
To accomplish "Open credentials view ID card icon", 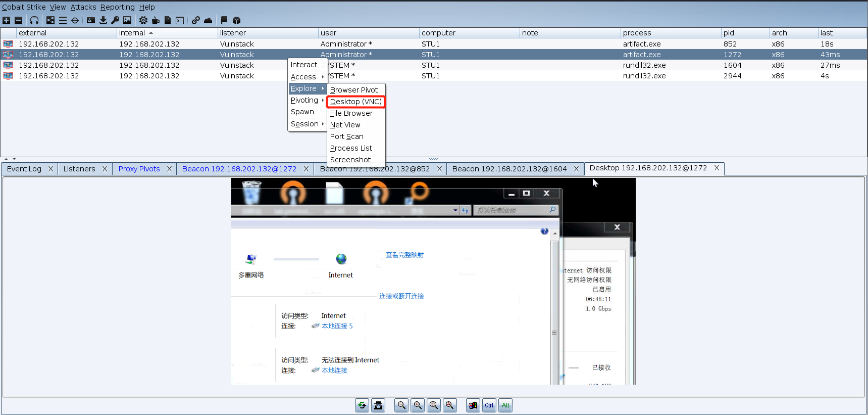I will point(91,20).
